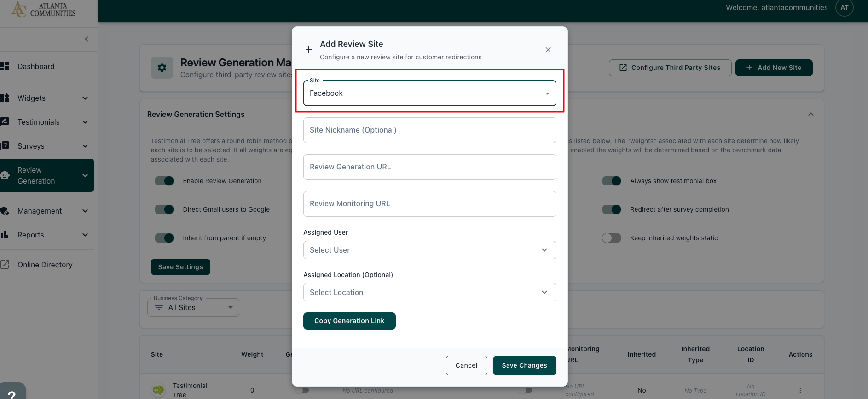Viewport: 868px width, 399px height.
Task: Click Configure Third Party Sites button
Action: 670,68
